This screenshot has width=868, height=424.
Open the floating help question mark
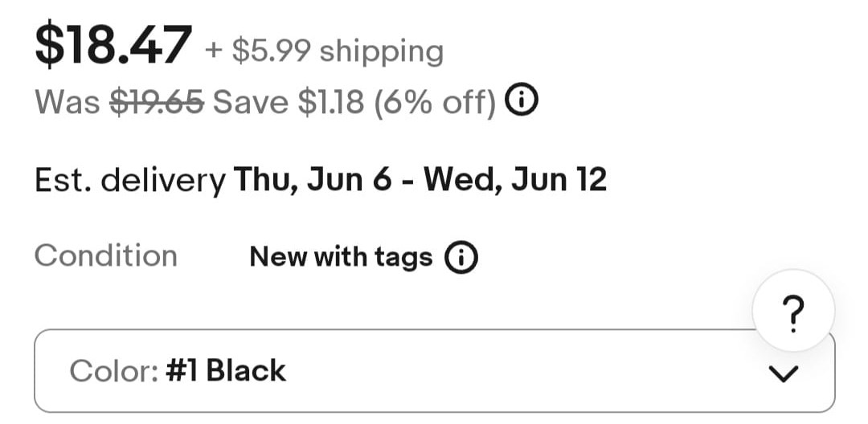coord(793,311)
